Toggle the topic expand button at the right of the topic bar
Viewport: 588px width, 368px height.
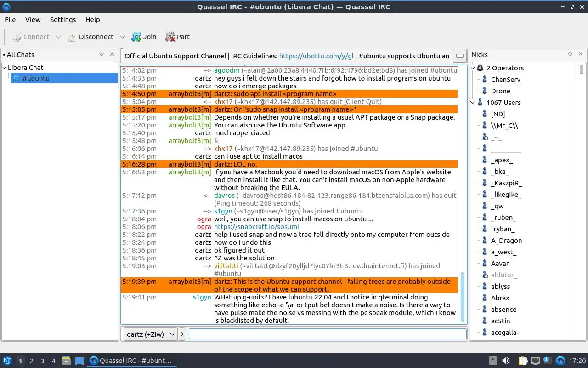459,56
